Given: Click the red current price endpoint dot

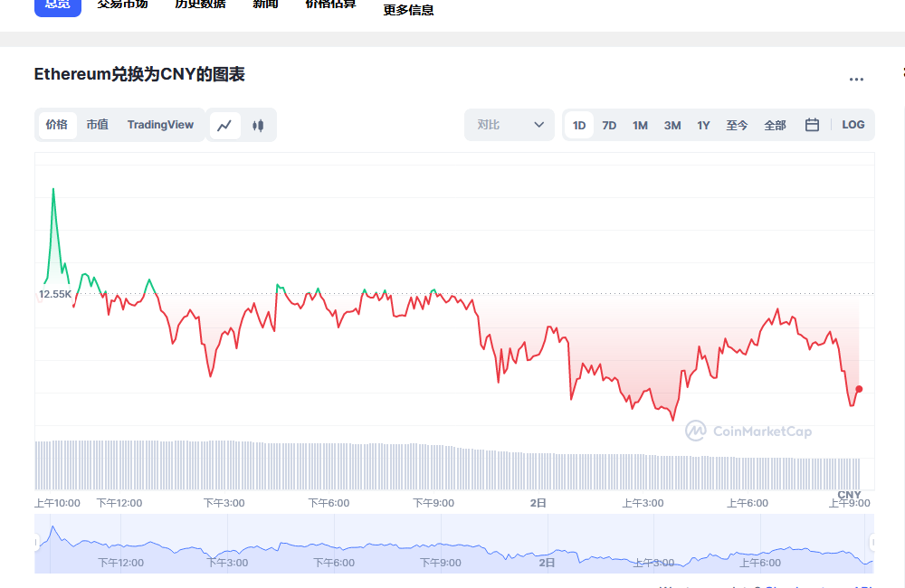Looking at the screenshot, I should pos(859,390).
